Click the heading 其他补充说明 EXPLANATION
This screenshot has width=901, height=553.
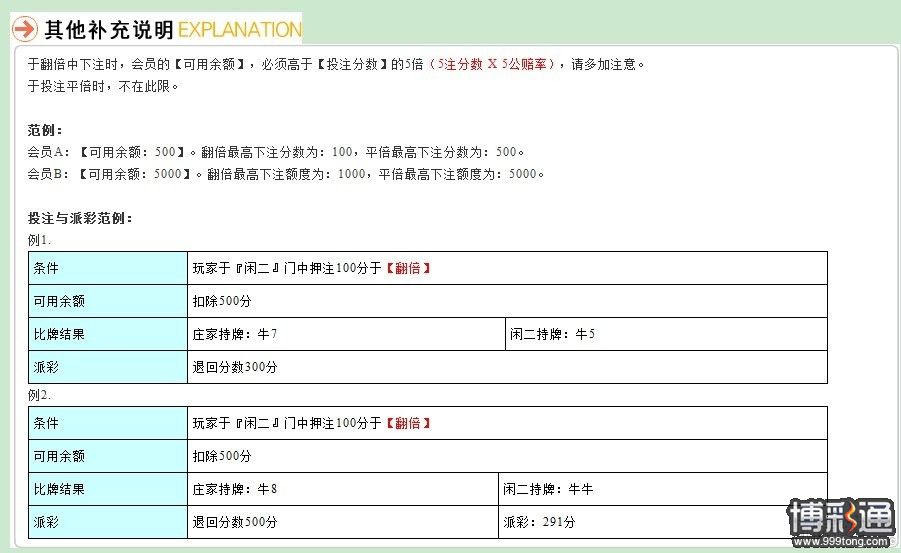(173, 29)
